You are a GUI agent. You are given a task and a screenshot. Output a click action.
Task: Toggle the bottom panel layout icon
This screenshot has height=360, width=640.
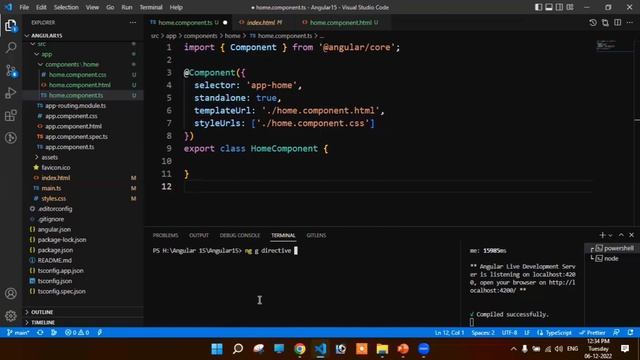coord(549,7)
